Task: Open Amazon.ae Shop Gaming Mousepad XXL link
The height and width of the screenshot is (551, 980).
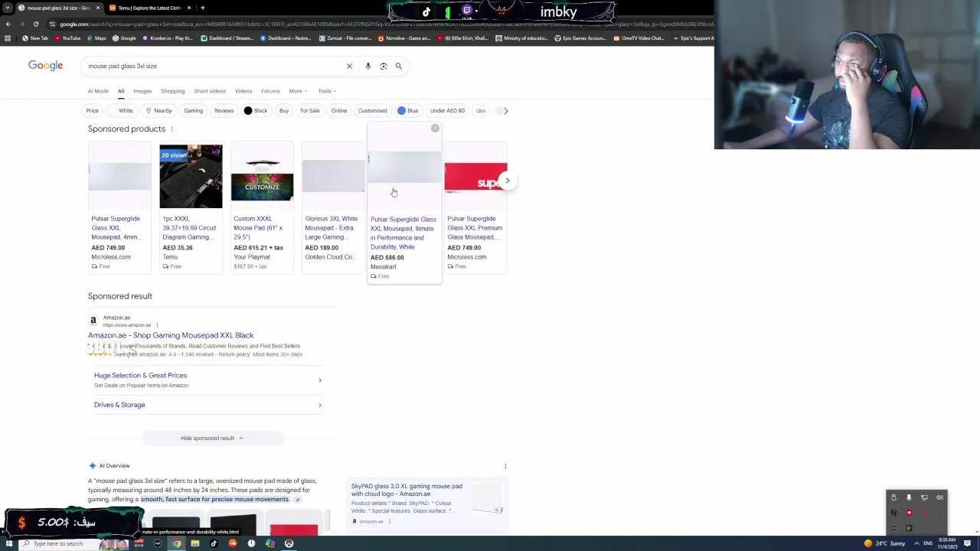Action: coord(171,335)
